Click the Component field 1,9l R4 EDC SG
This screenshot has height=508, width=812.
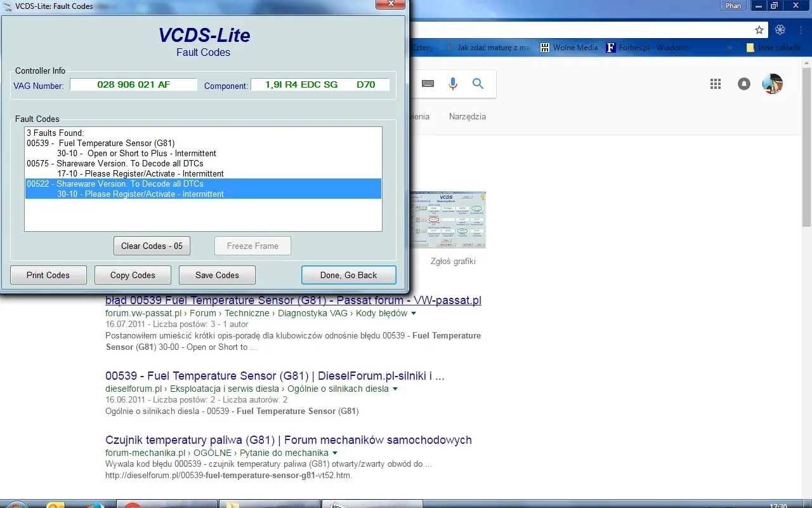coord(320,84)
